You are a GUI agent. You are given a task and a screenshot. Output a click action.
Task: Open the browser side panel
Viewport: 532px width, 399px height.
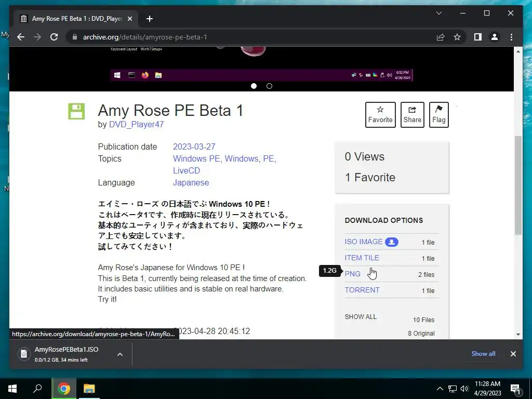tap(478, 37)
